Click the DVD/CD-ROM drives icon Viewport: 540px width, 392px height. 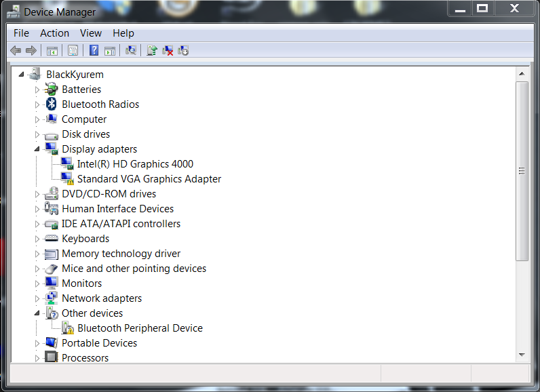pyautogui.click(x=52, y=194)
